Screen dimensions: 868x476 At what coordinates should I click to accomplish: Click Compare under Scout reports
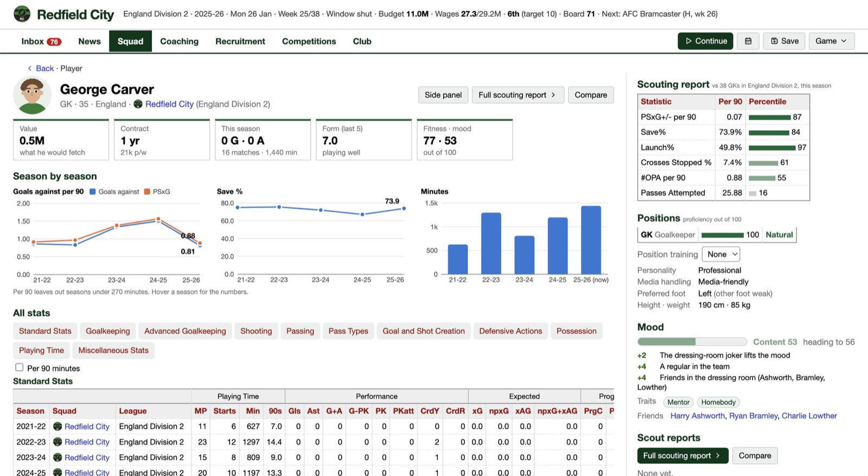[x=755, y=455]
